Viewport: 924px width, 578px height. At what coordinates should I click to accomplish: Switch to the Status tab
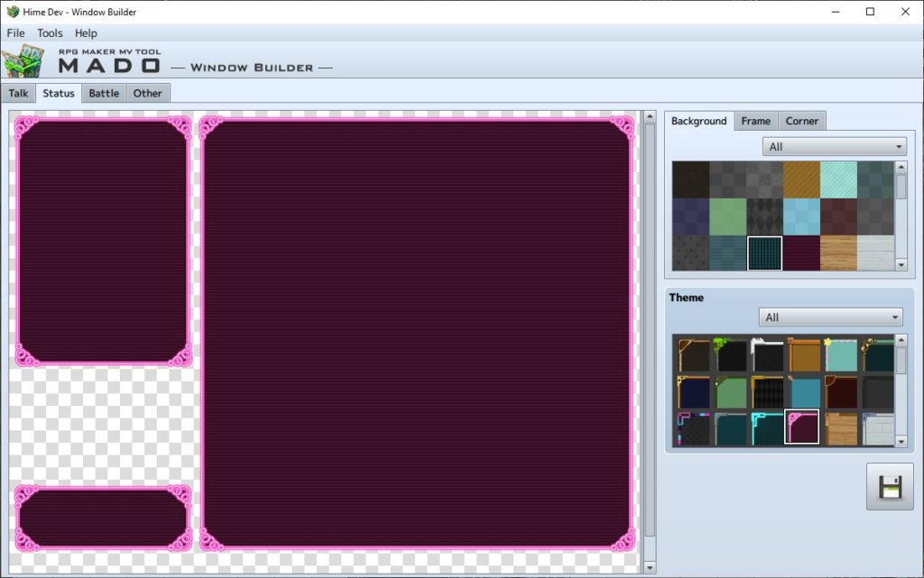pyautogui.click(x=59, y=93)
